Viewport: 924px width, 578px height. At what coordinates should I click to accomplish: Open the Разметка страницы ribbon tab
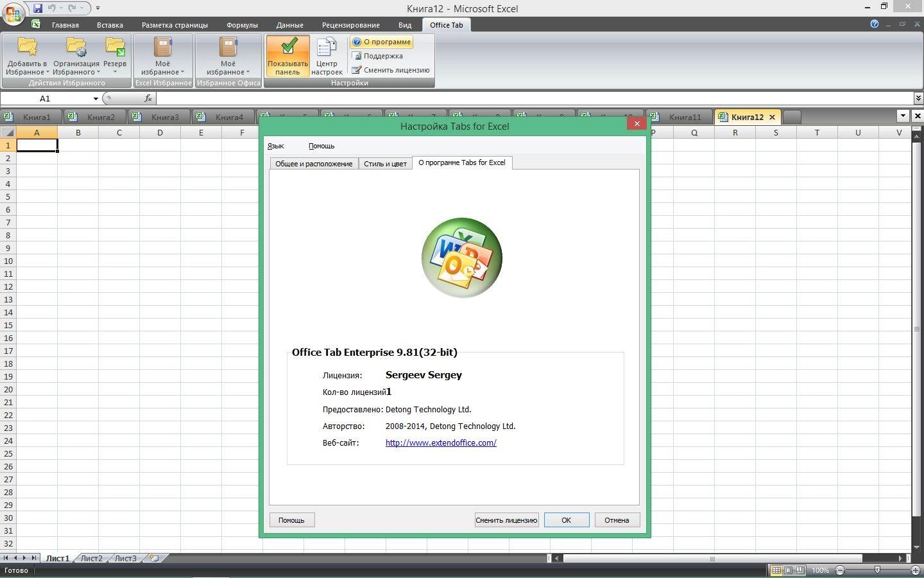pyautogui.click(x=175, y=25)
